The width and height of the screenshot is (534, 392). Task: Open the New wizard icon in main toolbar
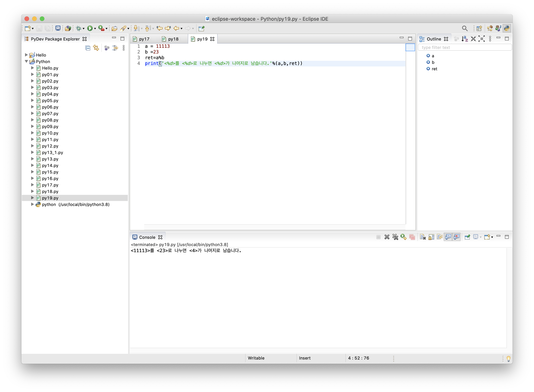click(27, 28)
